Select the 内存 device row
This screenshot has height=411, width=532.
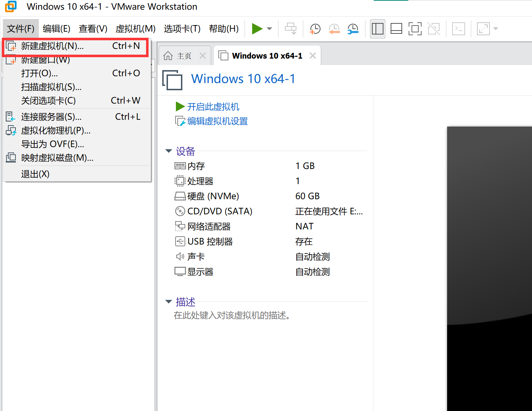pos(270,166)
